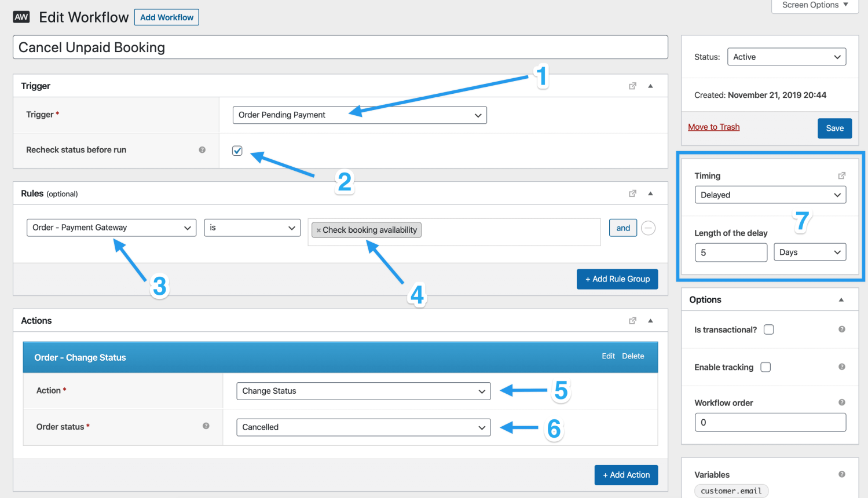The height and width of the screenshot is (498, 868).
Task: Add a new rule group
Action: (617, 279)
